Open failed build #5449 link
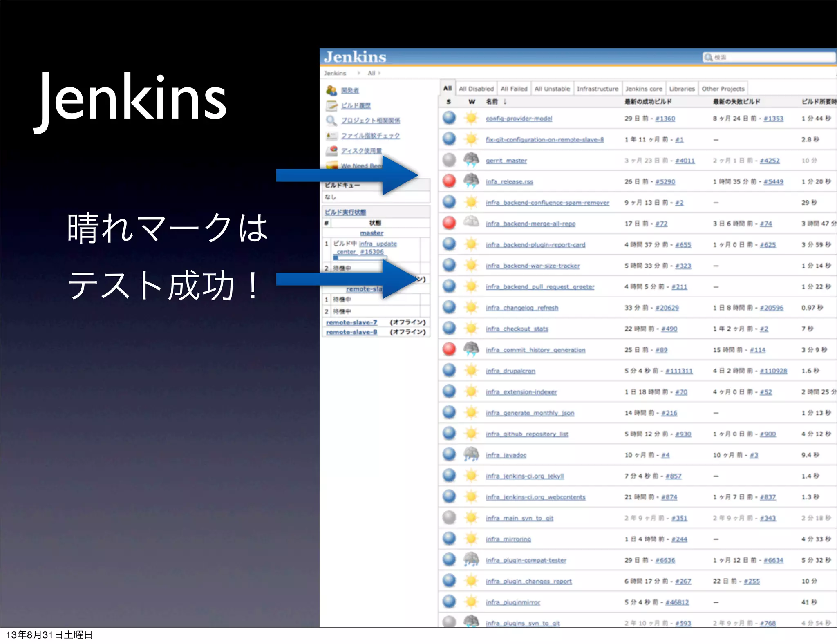 pyautogui.click(x=773, y=181)
